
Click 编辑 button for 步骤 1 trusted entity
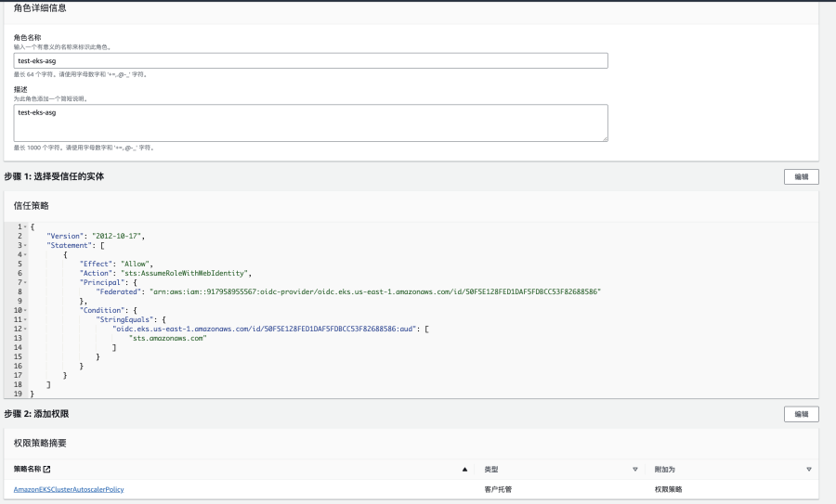pyautogui.click(x=801, y=177)
